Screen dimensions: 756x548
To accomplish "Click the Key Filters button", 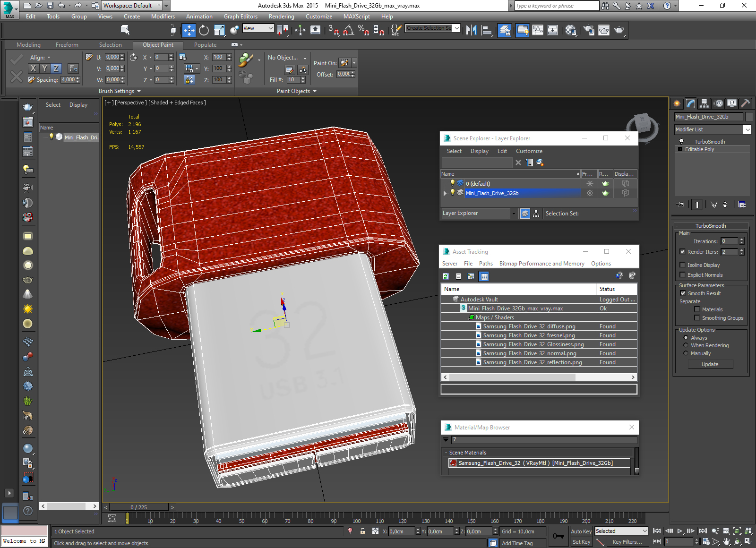I will (x=627, y=542).
